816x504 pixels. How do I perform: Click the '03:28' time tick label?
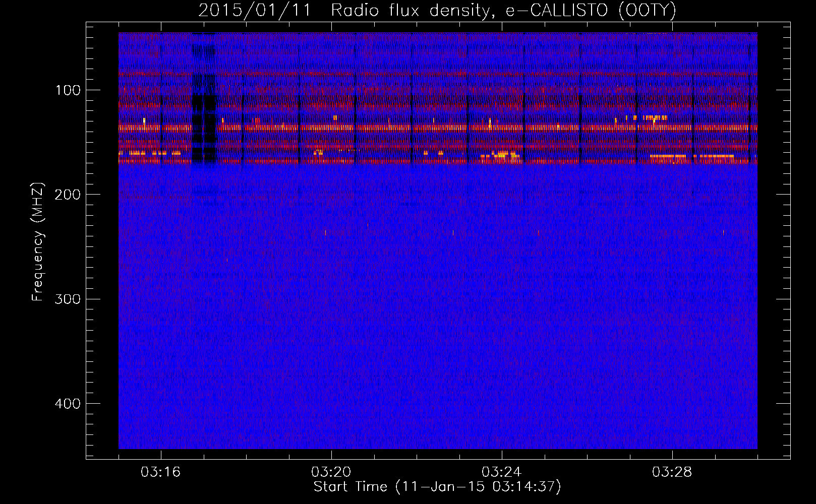pos(672,472)
